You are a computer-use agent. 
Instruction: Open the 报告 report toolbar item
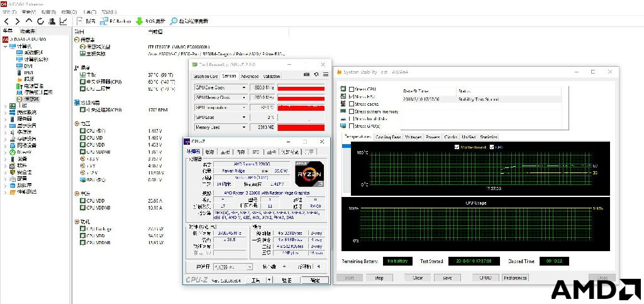tap(86, 21)
